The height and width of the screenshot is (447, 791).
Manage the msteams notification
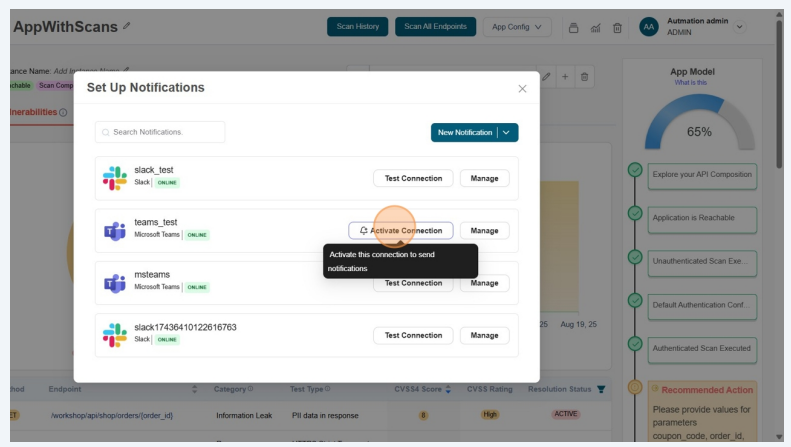point(484,283)
